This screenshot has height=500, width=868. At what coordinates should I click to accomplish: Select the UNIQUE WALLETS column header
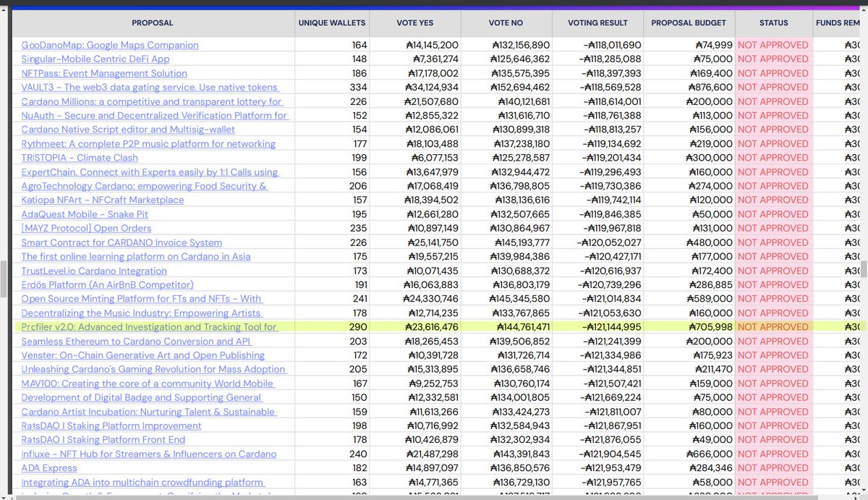point(332,23)
